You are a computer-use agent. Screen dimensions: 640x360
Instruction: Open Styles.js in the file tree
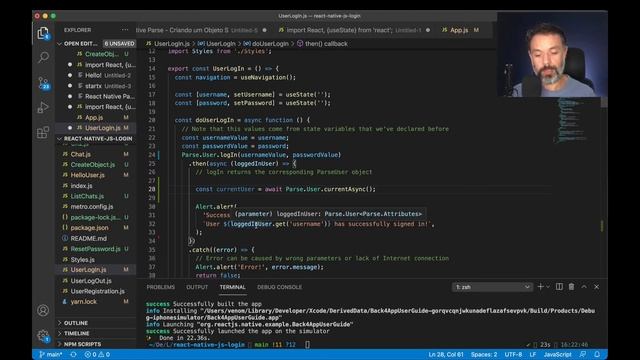pyautogui.click(x=96, y=260)
